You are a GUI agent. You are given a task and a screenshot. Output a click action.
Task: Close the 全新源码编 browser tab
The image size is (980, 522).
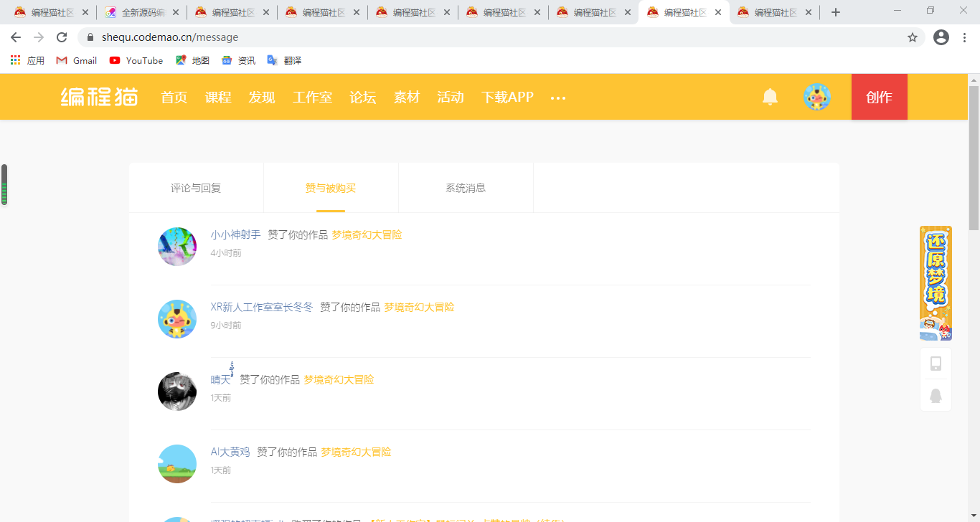[176, 12]
